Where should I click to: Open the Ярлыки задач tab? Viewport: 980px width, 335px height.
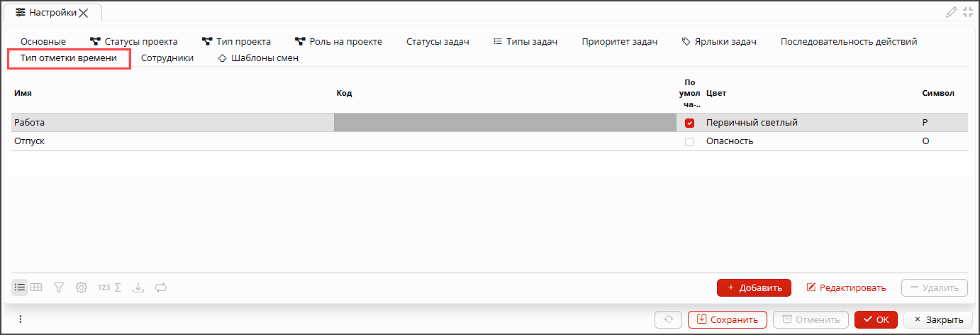[x=719, y=42]
